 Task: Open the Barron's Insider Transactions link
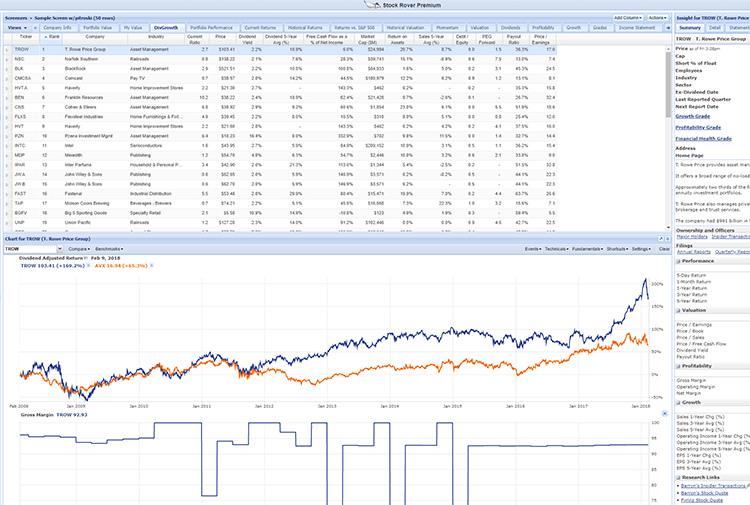[713, 485]
